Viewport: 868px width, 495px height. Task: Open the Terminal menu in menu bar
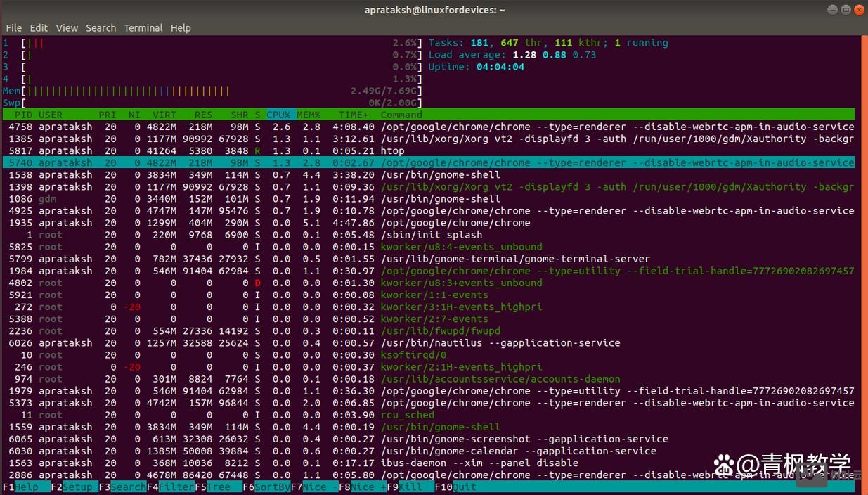pyautogui.click(x=143, y=27)
